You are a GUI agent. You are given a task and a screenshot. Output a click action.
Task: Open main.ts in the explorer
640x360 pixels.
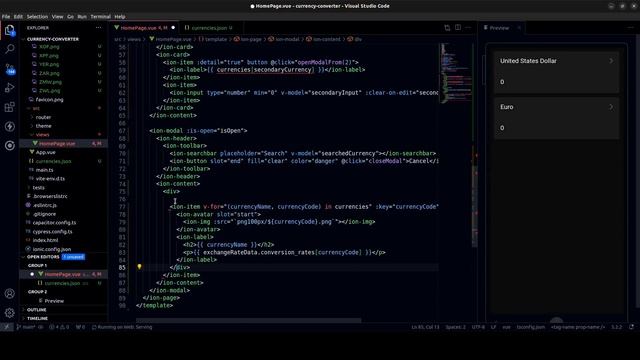tap(44, 170)
